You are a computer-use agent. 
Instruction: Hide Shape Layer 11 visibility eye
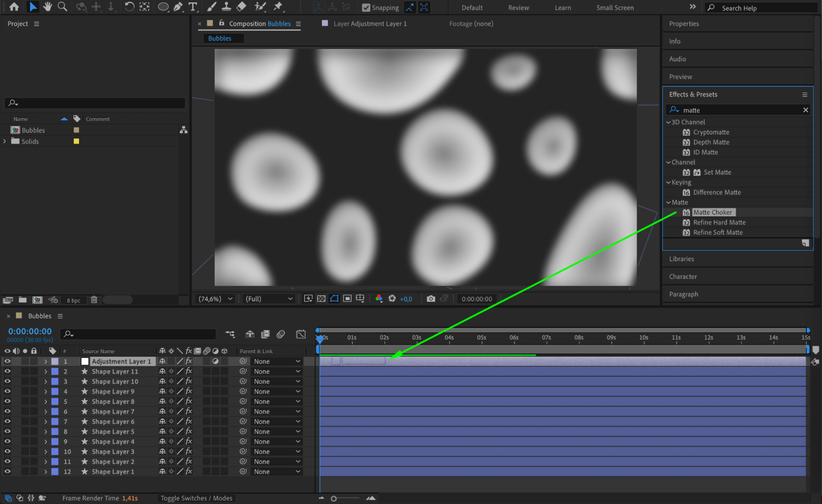coord(7,371)
